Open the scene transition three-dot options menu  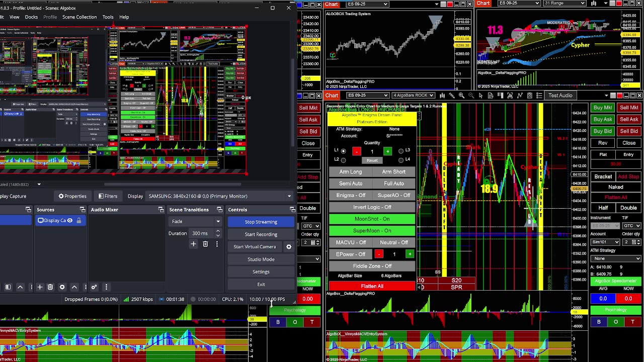[217, 244]
